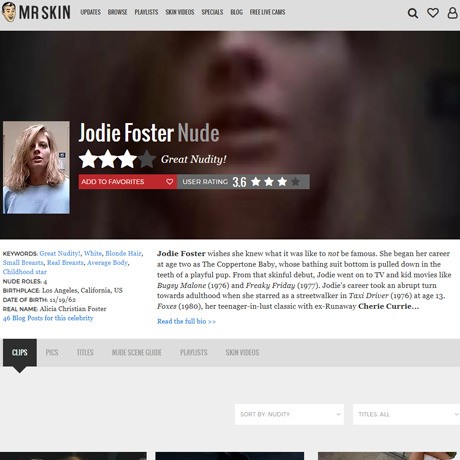The image size is (460, 460).
Task: Expand the Titles All dropdown
Action: point(406,414)
